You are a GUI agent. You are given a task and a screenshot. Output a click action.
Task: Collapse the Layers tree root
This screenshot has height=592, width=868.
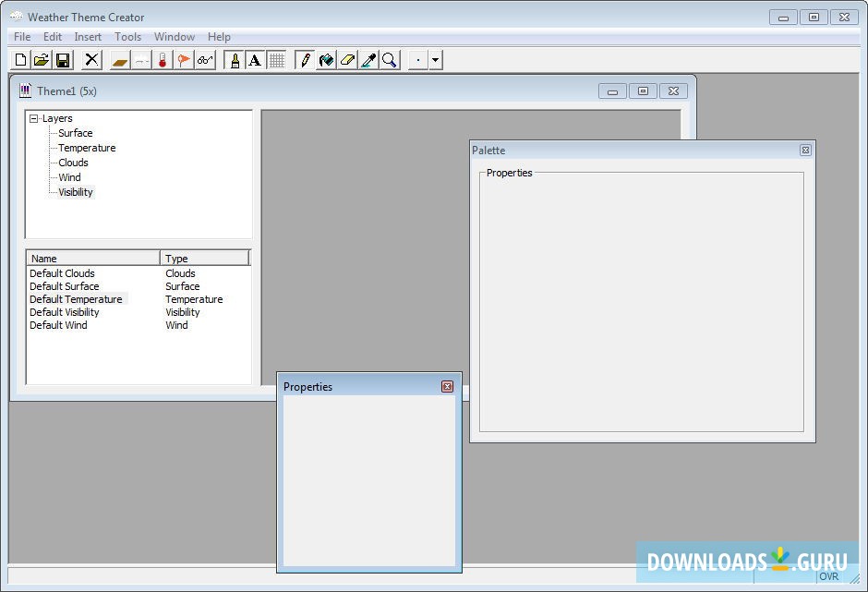[32, 118]
